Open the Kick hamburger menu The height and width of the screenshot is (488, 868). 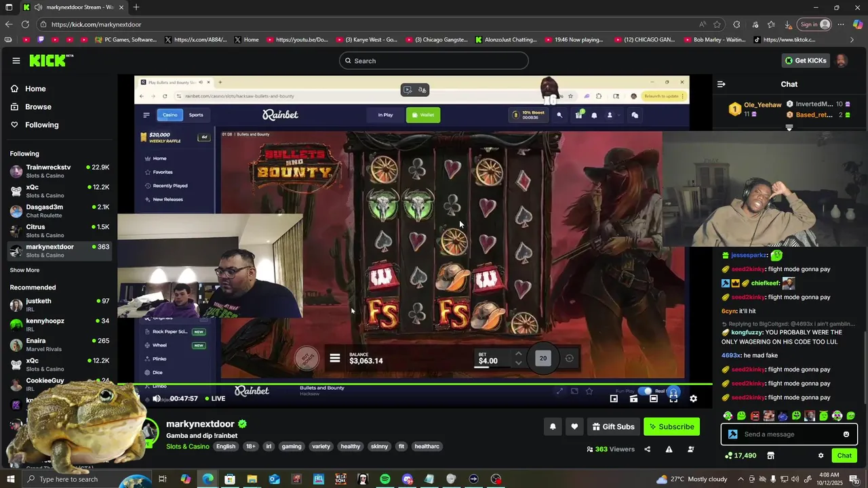16,60
